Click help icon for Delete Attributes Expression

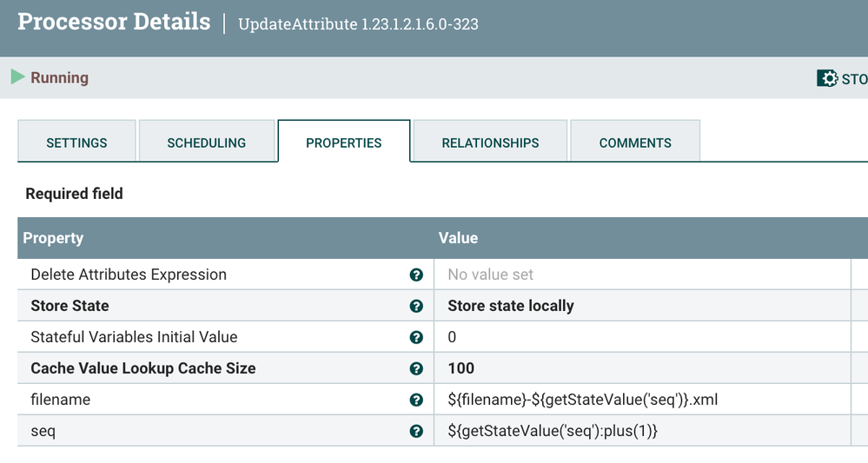(416, 274)
